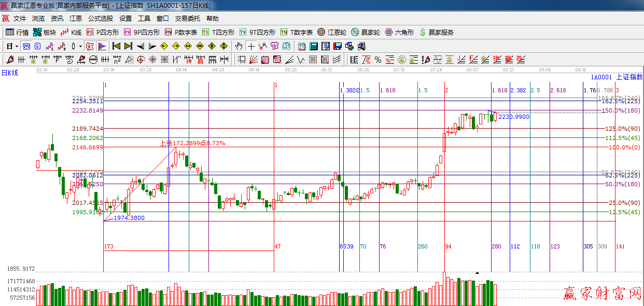The image size is (644, 306).
Task: Click the 日K线 label on chart
Action: click(9, 73)
